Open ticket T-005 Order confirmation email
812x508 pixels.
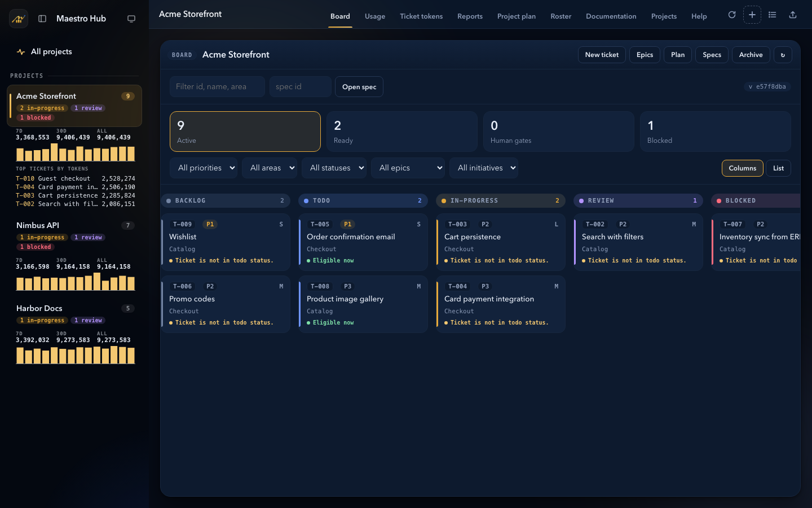(x=363, y=242)
